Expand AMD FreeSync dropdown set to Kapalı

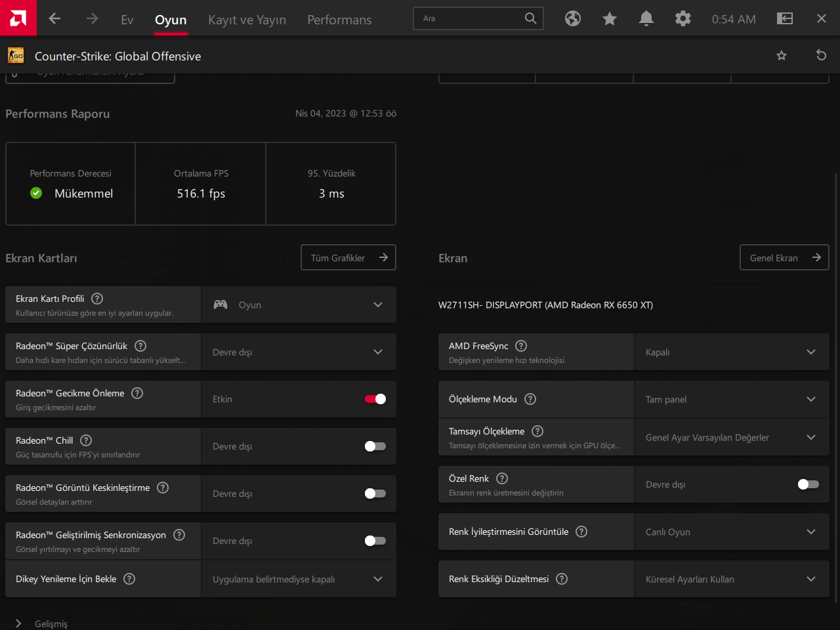(x=731, y=352)
